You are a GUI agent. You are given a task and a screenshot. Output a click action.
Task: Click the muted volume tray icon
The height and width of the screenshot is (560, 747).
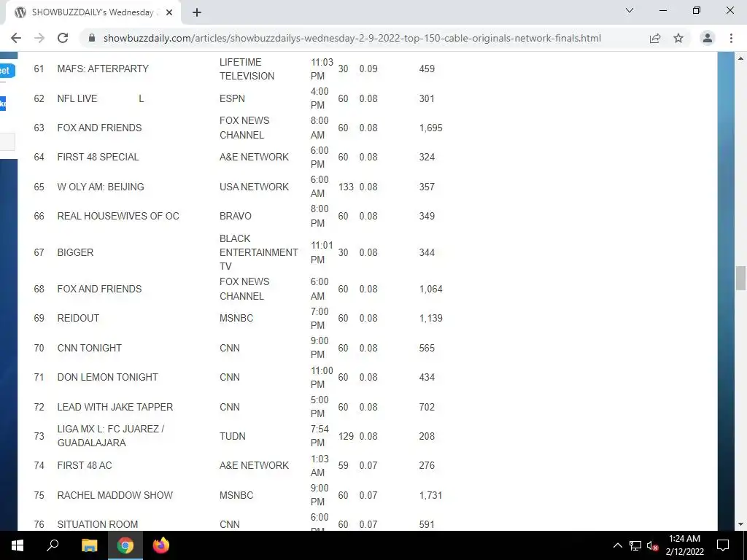tap(652, 545)
